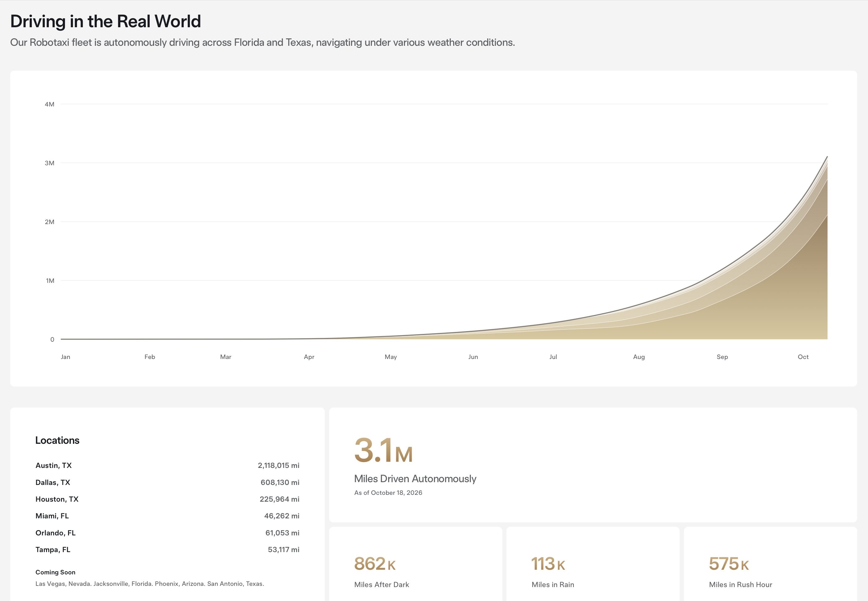The height and width of the screenshot is (601, 868).
Task: Click the 862K Miles After Dark figure
Action: tap(375, 564)
